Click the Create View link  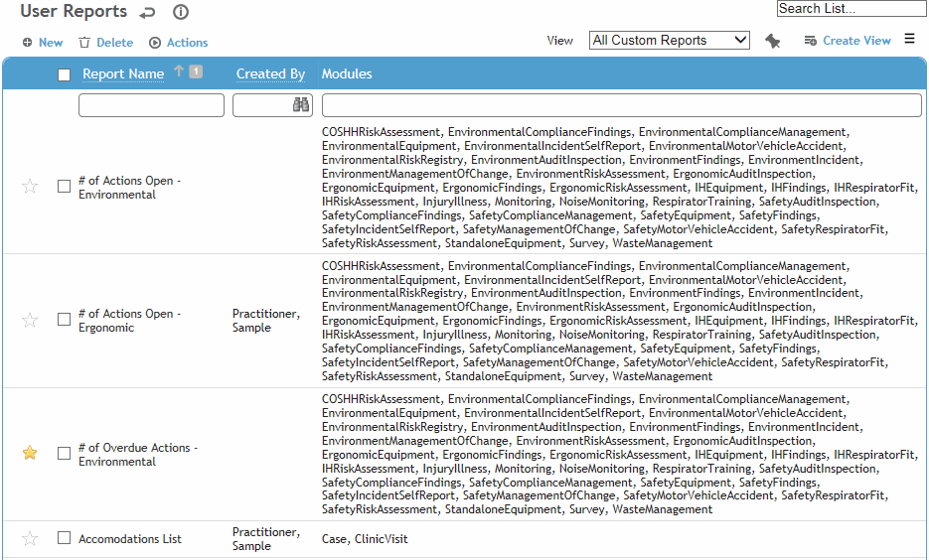856,41
